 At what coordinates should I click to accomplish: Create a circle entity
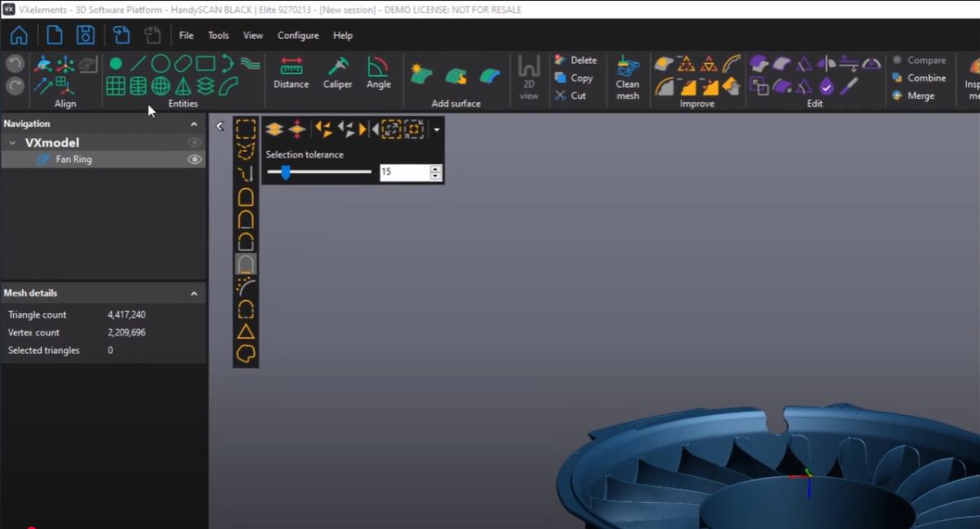click(x=160, y=62)
